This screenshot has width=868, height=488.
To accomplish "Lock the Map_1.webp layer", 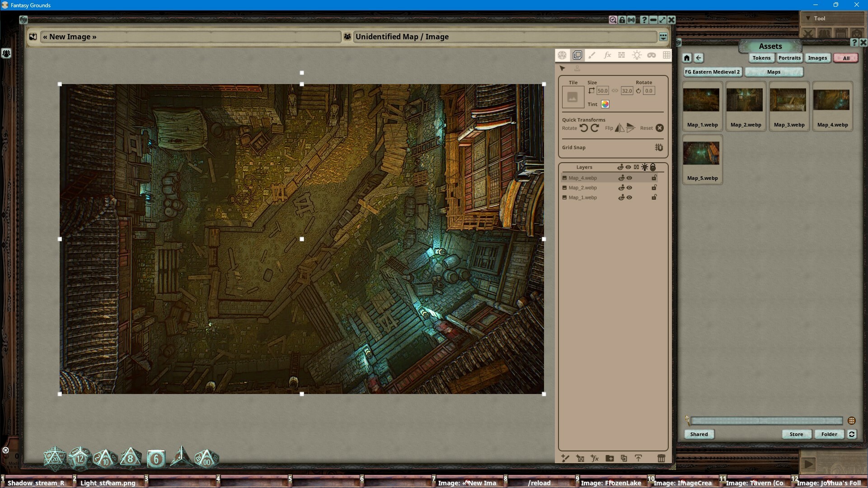I will [654, 197].
